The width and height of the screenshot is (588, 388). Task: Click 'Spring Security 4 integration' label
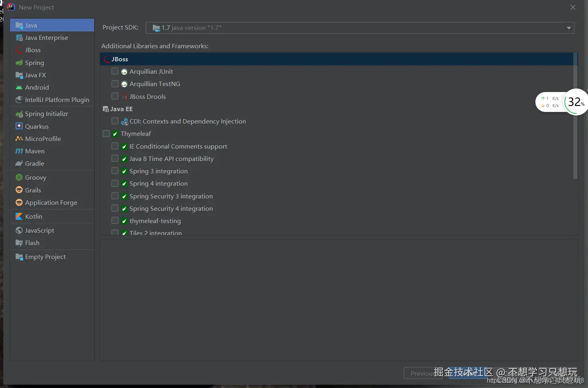tap(171, 209)
